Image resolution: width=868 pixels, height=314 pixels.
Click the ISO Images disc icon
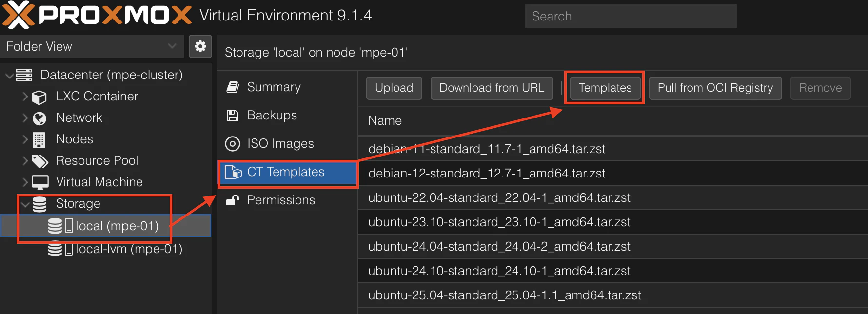point(233,144)
